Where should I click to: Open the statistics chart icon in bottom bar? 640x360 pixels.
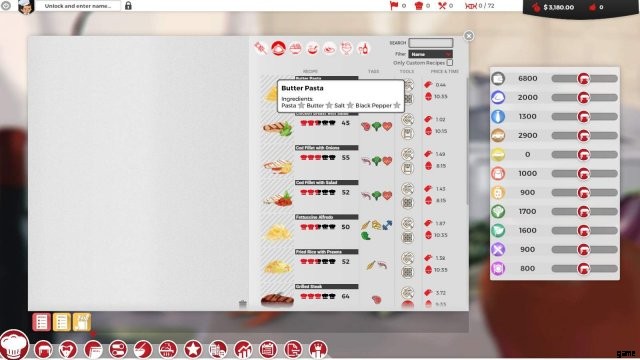point(243,349)
